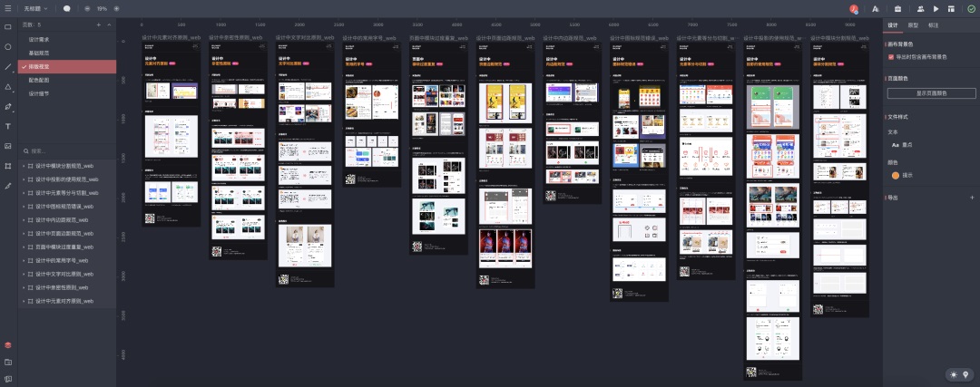Open the 无标题 file title dropdown
The width and height of the screenshot is (980, 387).
point(35,9)
